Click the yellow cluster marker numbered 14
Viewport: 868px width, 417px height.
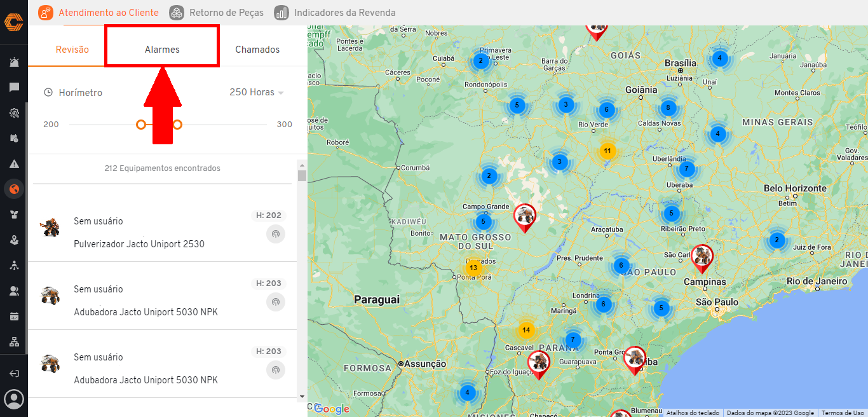[x=526, y=331]
